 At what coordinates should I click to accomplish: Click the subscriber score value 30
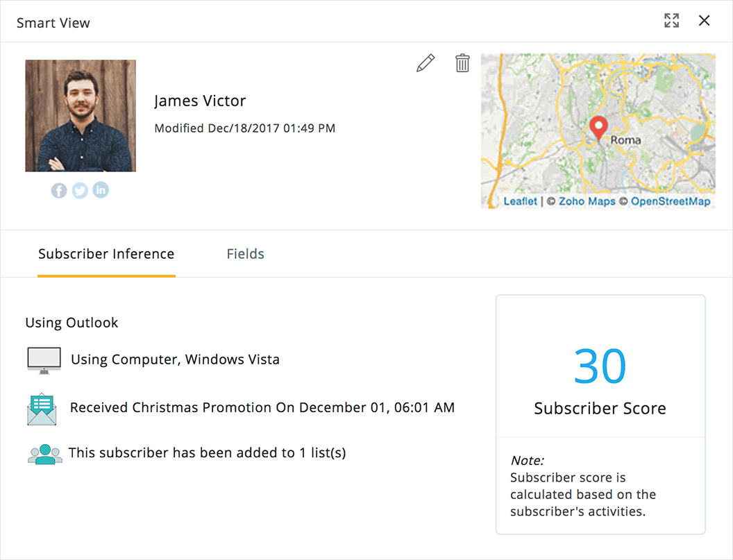(600, 366)
